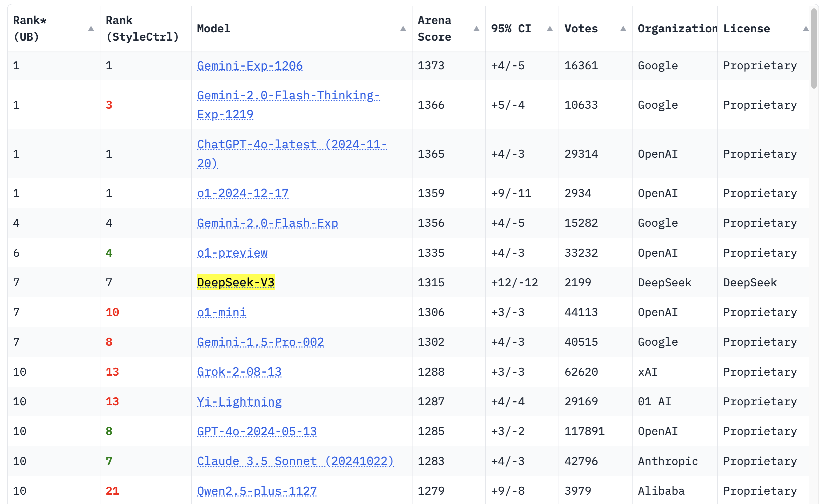823x504 pixels.
Task: Open Qwen2.5-plus-1127 model link
Action: click(257, 491)
